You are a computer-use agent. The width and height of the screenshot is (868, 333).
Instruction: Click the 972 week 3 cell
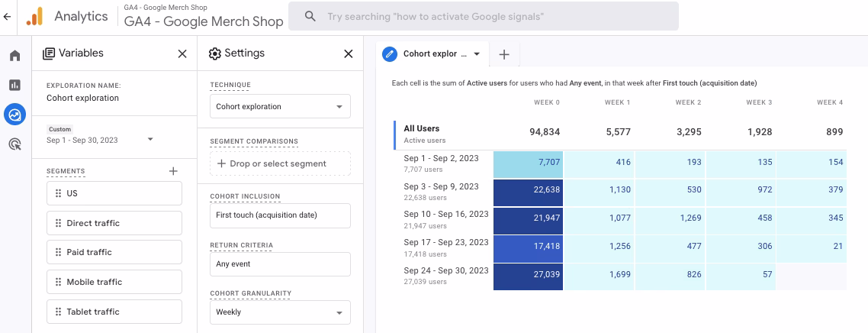coord(741,192)
